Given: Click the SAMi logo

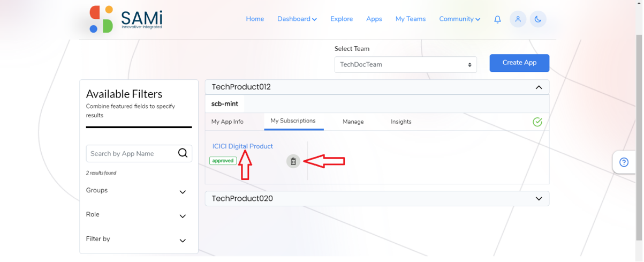Looking at the screenshot, I should coord(126,19).
